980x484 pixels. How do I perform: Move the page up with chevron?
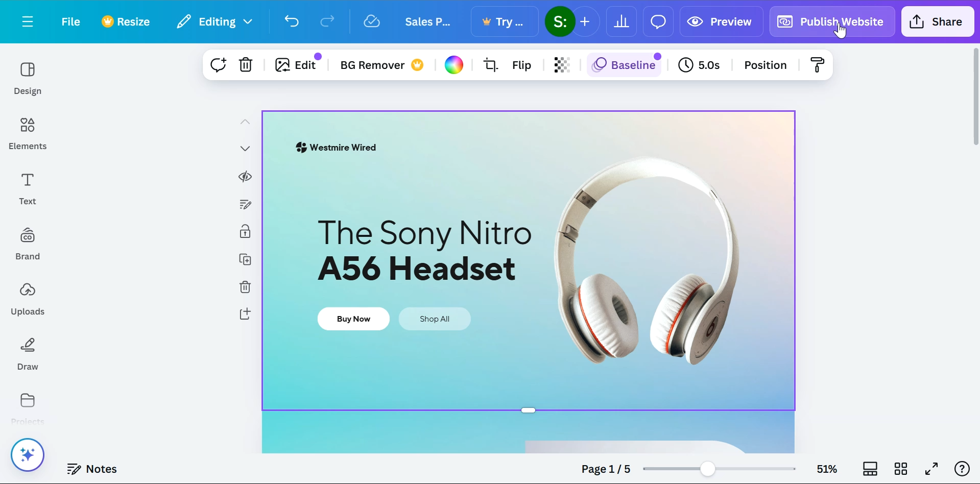click(245, 122)
